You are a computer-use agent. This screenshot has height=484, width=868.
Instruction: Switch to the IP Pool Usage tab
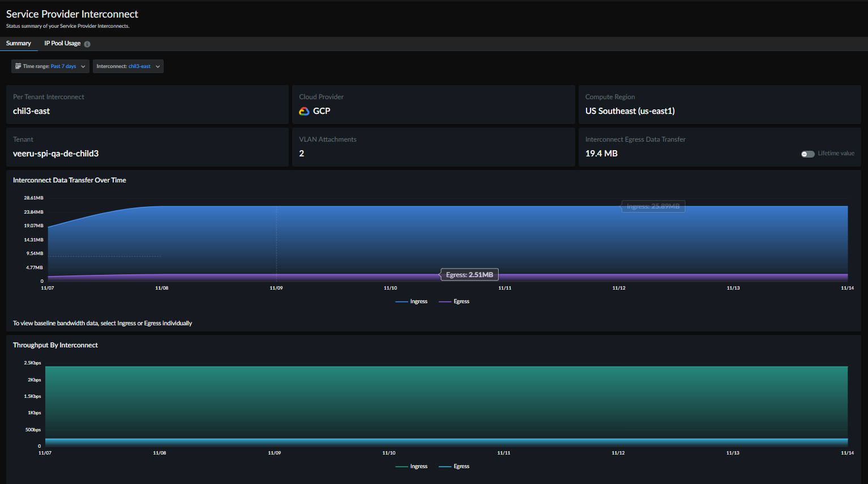tap(62, 44)
